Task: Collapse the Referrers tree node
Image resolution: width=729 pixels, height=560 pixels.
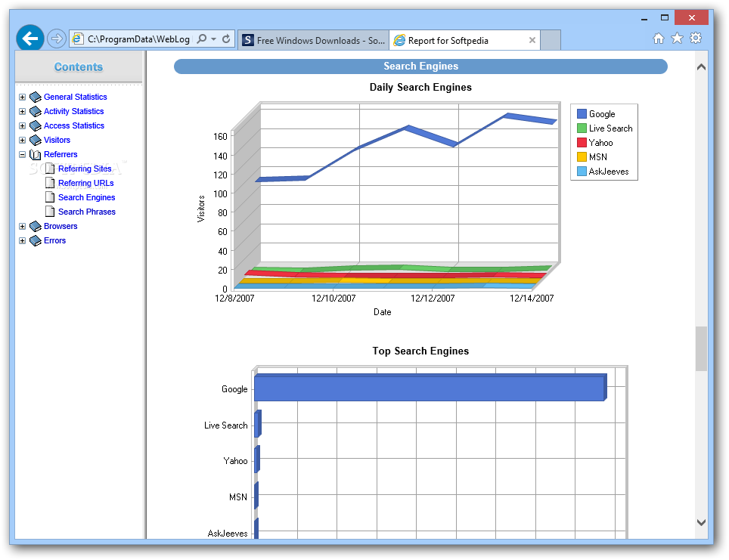Action: point(22,155)
